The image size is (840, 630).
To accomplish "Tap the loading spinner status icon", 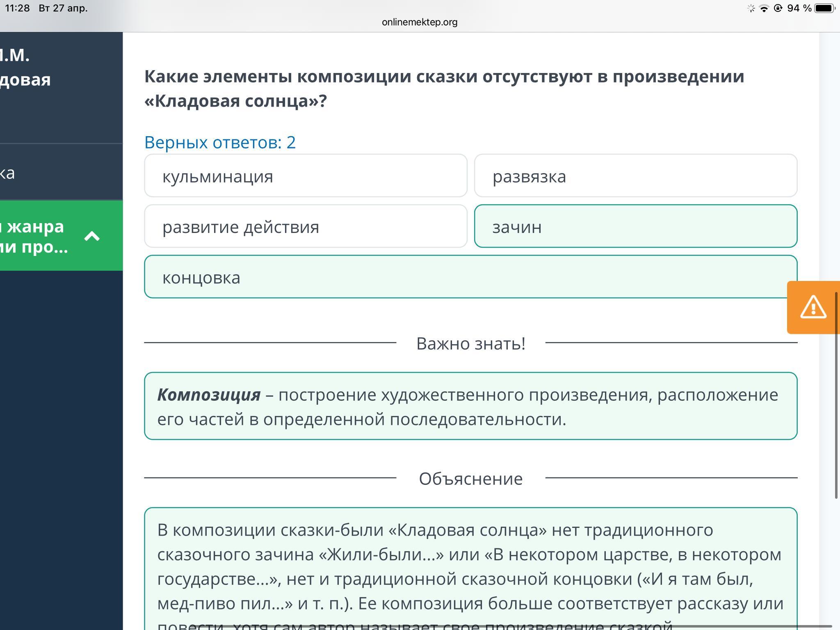I will (751, 8).
